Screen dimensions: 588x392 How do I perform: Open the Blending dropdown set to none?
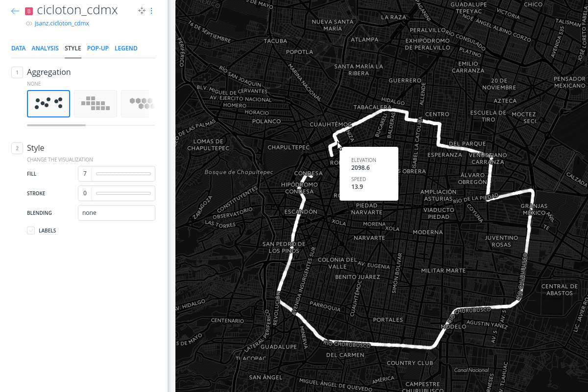(x=117, y=213)
